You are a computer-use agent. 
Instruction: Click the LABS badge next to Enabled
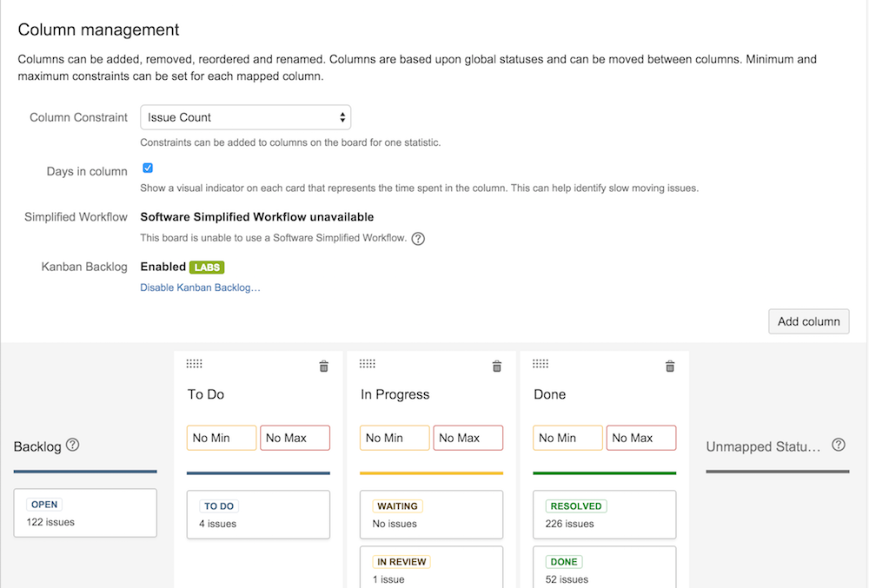click(207, 267)
